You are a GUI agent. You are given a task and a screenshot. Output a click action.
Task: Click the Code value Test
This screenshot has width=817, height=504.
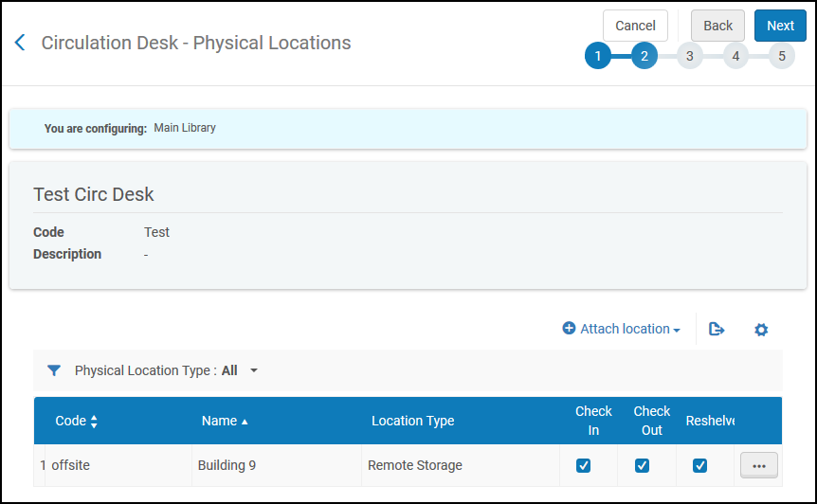click(x=156, y=232)
